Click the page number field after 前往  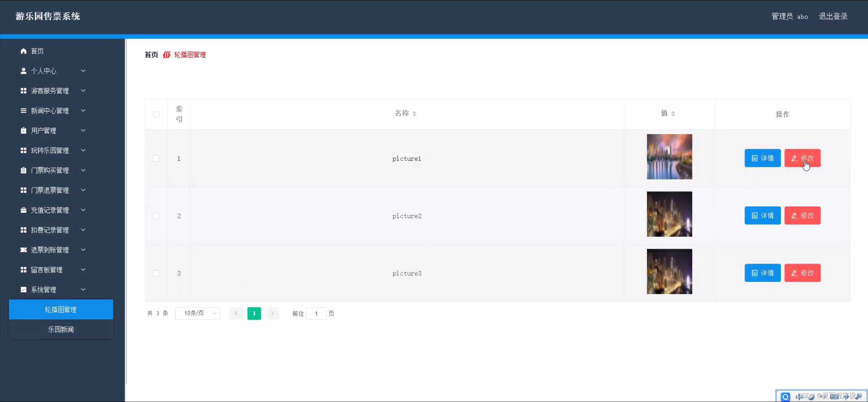pyautogui.click(x=316, y=314)
